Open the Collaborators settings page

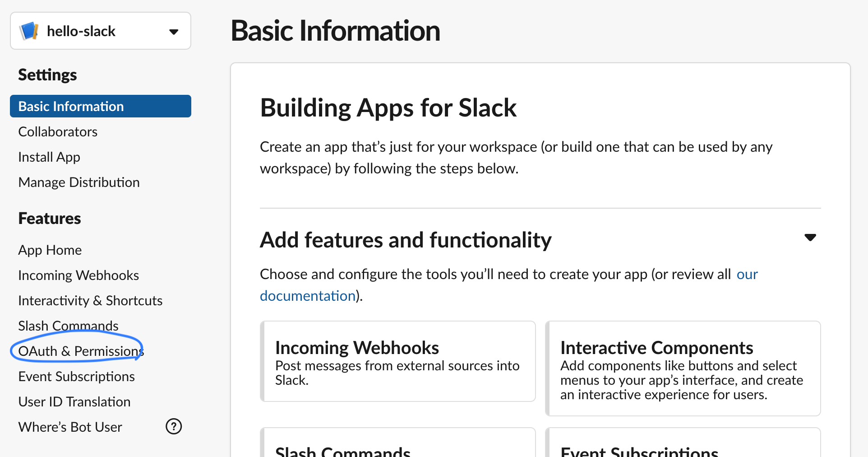58,131
